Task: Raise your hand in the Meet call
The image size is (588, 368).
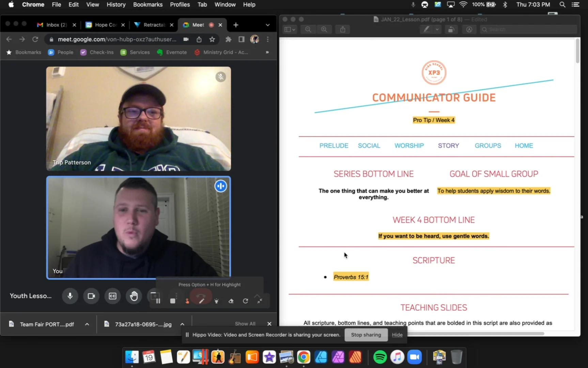Action: 134,296
